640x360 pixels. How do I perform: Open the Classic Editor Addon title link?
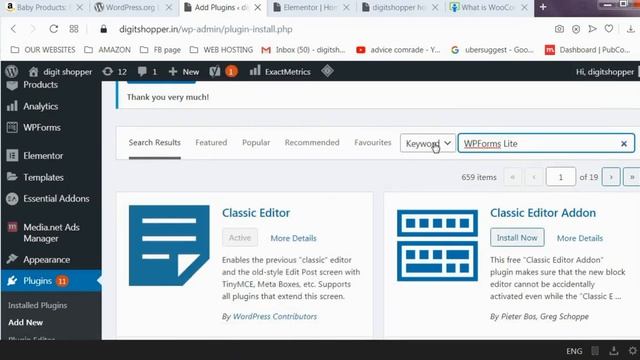543,213
